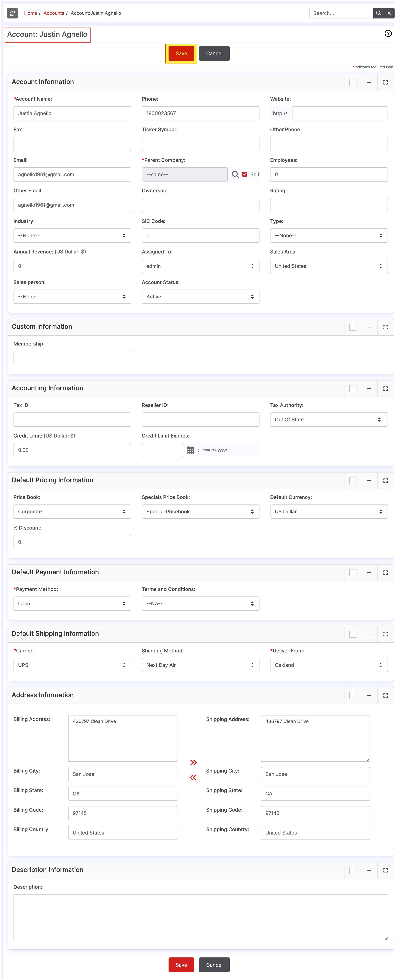
Task: Click into the Phone field
Action: click(201, 113)
